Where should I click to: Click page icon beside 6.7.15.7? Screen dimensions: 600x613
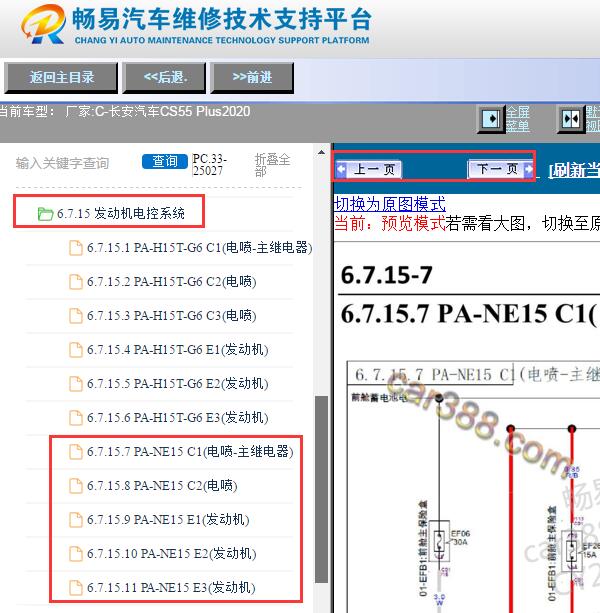tap(76, 452)
